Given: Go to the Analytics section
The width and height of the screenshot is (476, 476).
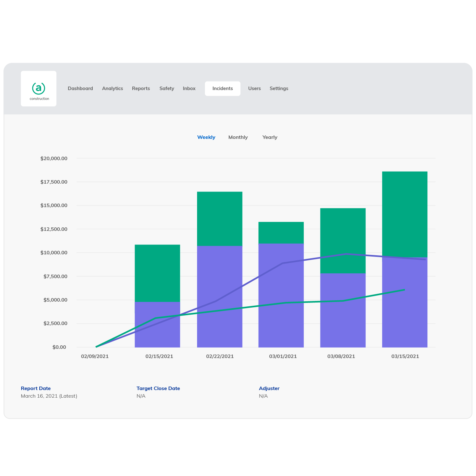Looking at the screenshot, I should click(113, 88).
